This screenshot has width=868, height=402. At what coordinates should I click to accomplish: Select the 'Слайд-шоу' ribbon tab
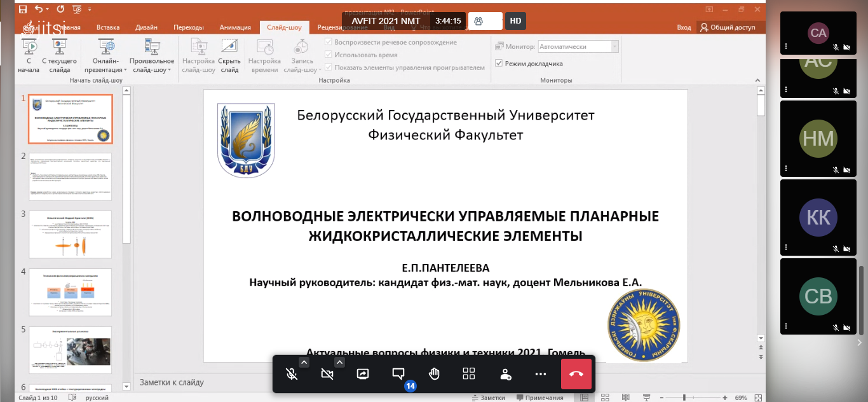(285, 27)
